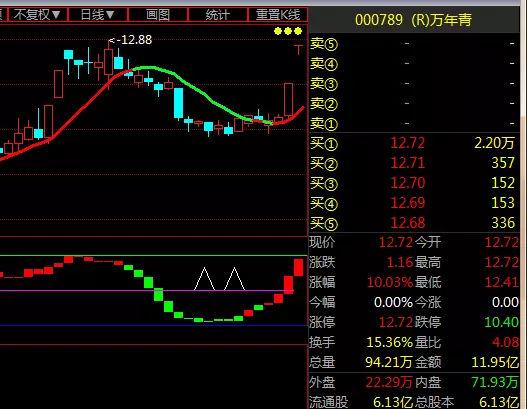The height and width of the screenshot is (409, 527).
Task: Open the 不复权 adjustment dropdown
Action: 37,15
